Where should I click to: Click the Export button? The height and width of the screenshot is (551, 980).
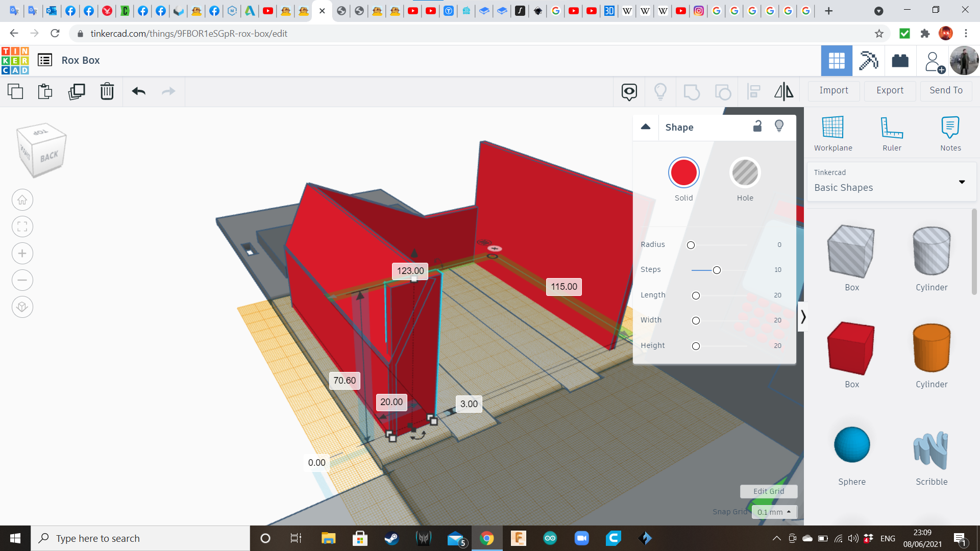(x=890, y=91)
